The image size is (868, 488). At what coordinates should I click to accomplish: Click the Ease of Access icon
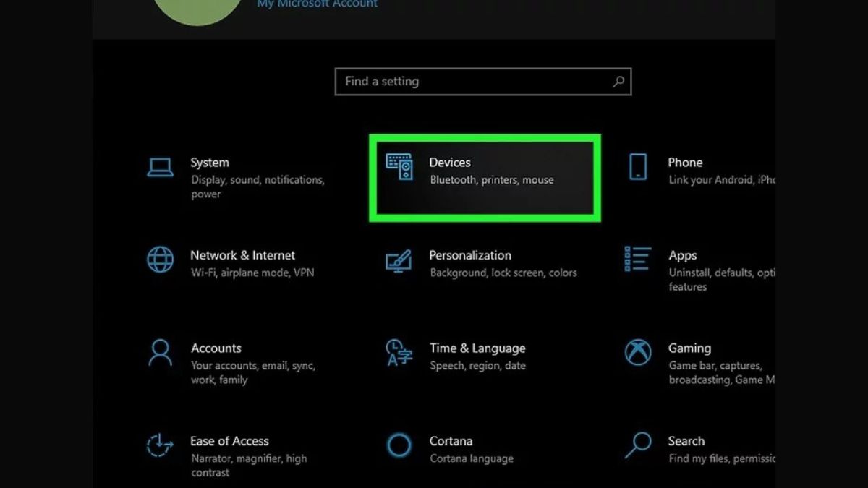[160, 445]
